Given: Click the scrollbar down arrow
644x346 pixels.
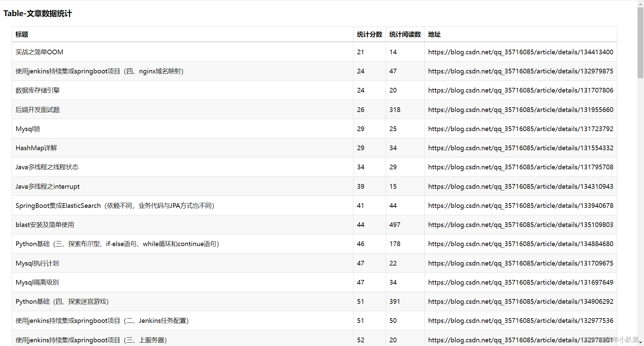Looking at the screenshot, I should click(x=640, y=343).
